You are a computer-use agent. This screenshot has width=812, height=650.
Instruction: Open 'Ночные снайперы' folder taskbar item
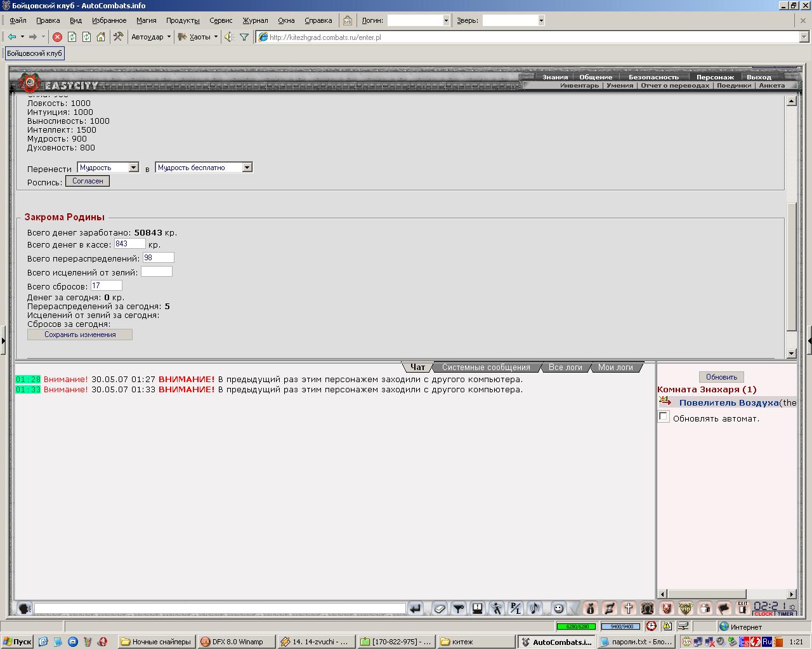tap(156, 642)
